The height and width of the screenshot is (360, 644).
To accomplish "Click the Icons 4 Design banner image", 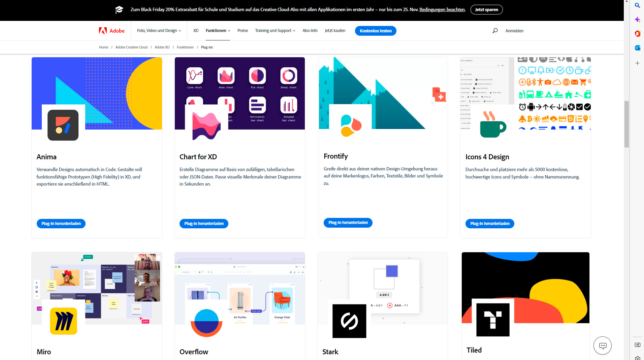I will 525,93.
